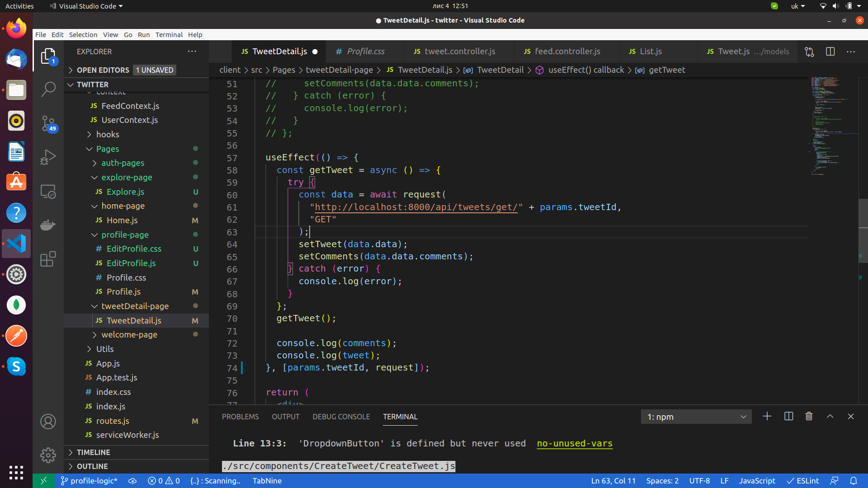Open the PROBLEMS panel tab
Screen dimensions: 868x488
pos(240,417)
